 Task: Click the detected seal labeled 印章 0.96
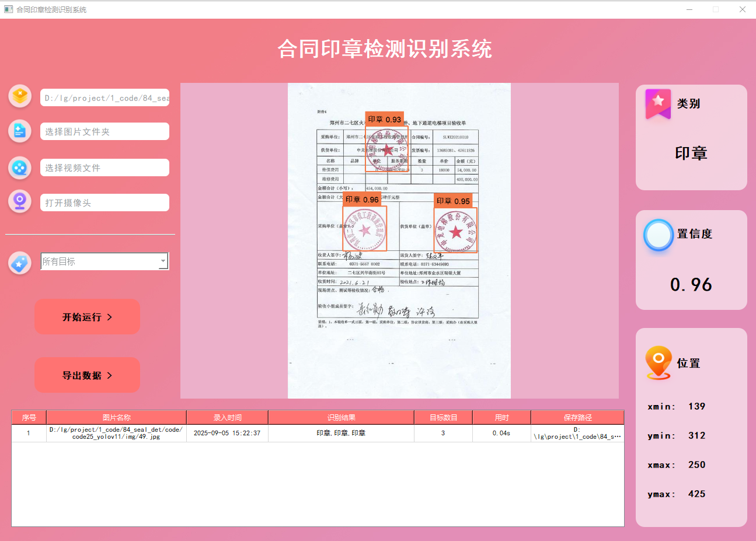tap(365, 228)
